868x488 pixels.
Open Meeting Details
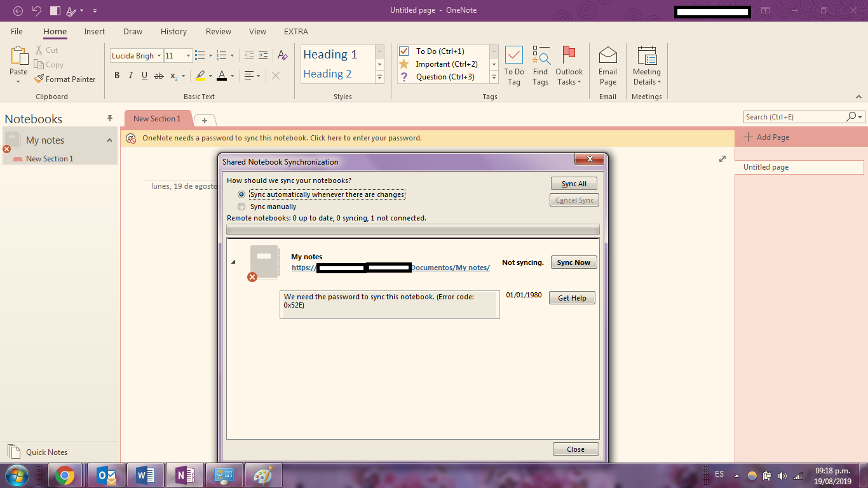[x=647, y=66]
